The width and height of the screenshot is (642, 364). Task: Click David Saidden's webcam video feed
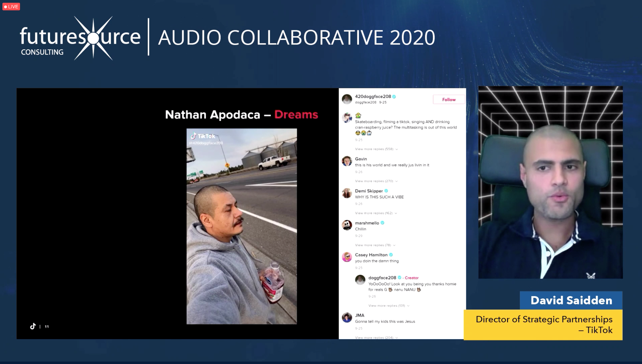point(551,182)
